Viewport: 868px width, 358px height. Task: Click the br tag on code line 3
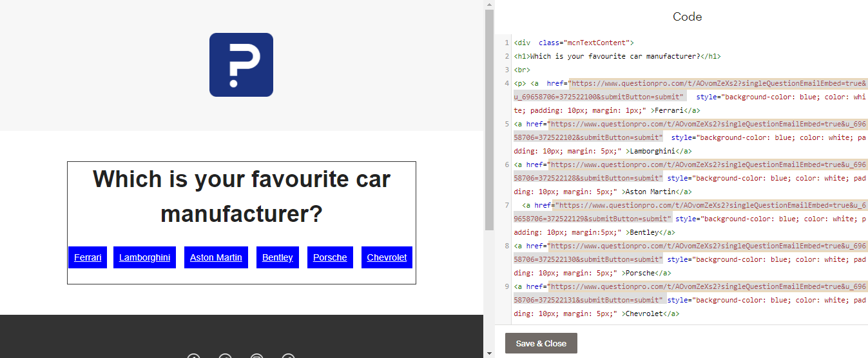522,70
